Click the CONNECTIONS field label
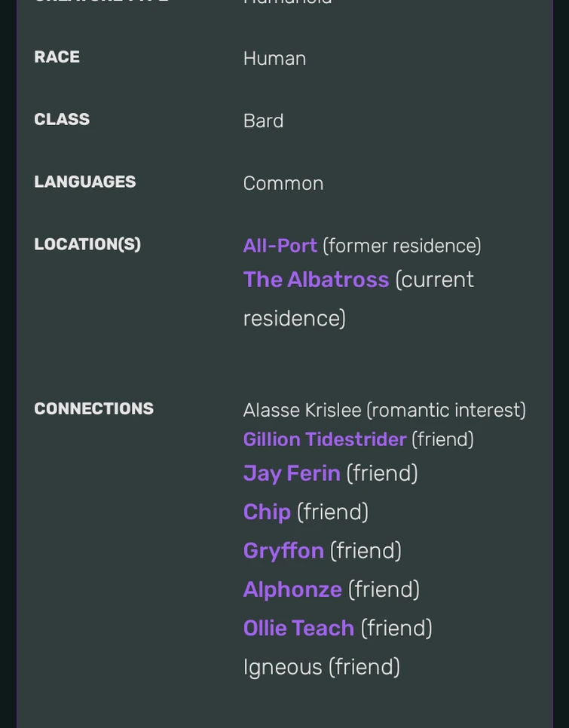569x728 pixels. coord(93,408)
